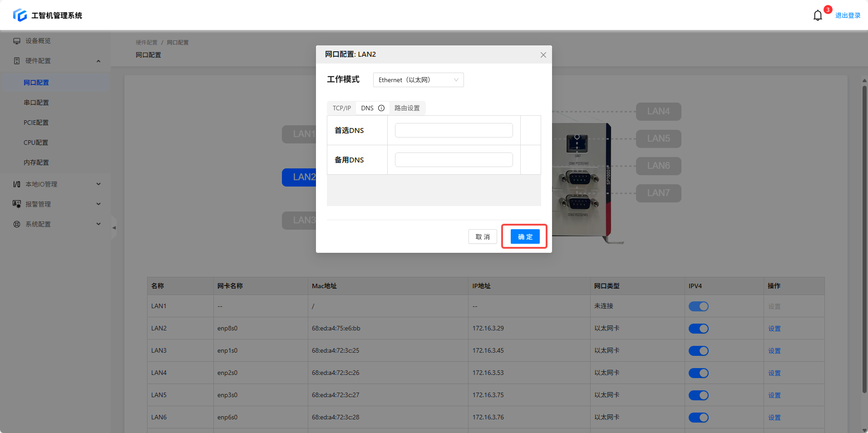Viewport: 868px width, 433px height.
Task: Click the 取消 cancel button
Action: [x=482, y=236]
